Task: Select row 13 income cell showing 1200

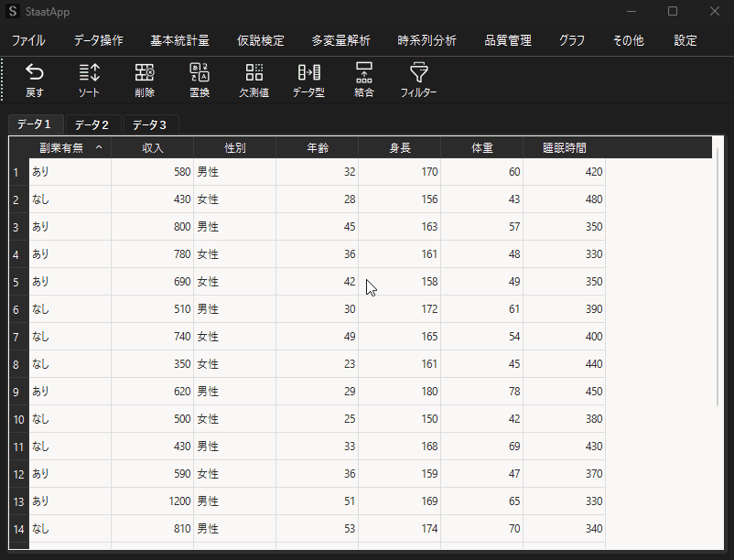Action: tap(152, 501)
